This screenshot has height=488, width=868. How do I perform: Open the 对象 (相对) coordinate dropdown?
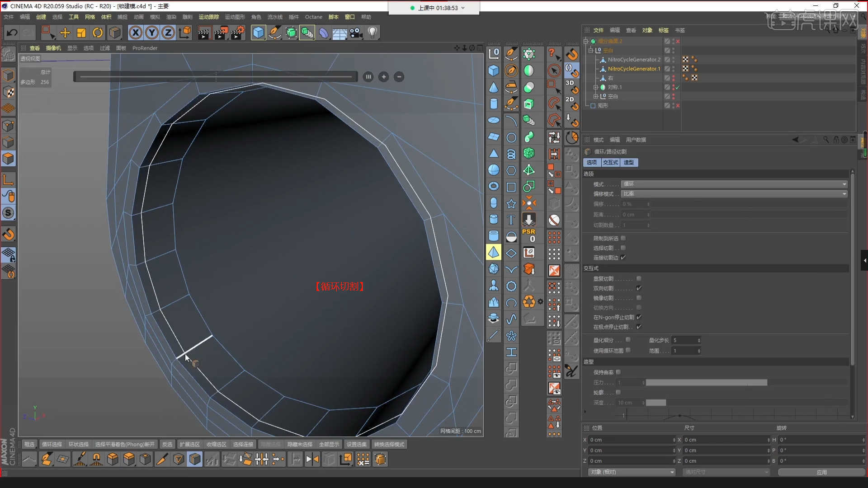pyautogui.click(x=632, y=472)
